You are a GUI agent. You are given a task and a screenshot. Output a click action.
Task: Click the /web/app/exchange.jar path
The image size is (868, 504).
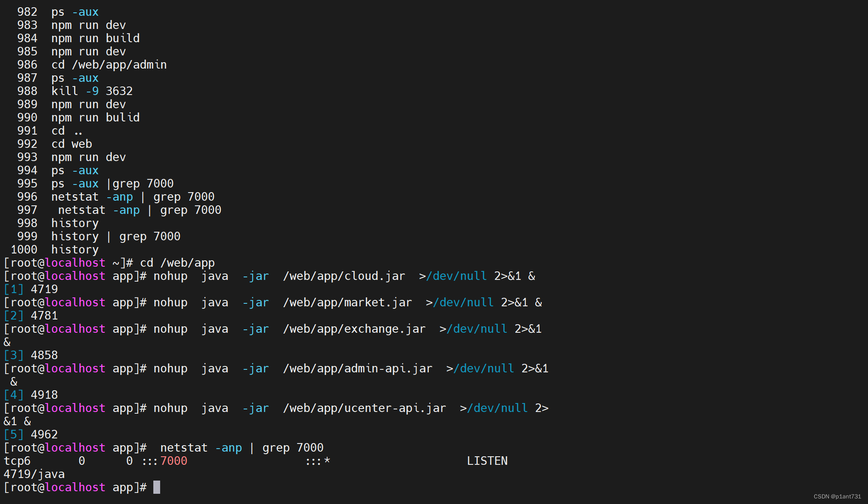(x=354, y=329)
